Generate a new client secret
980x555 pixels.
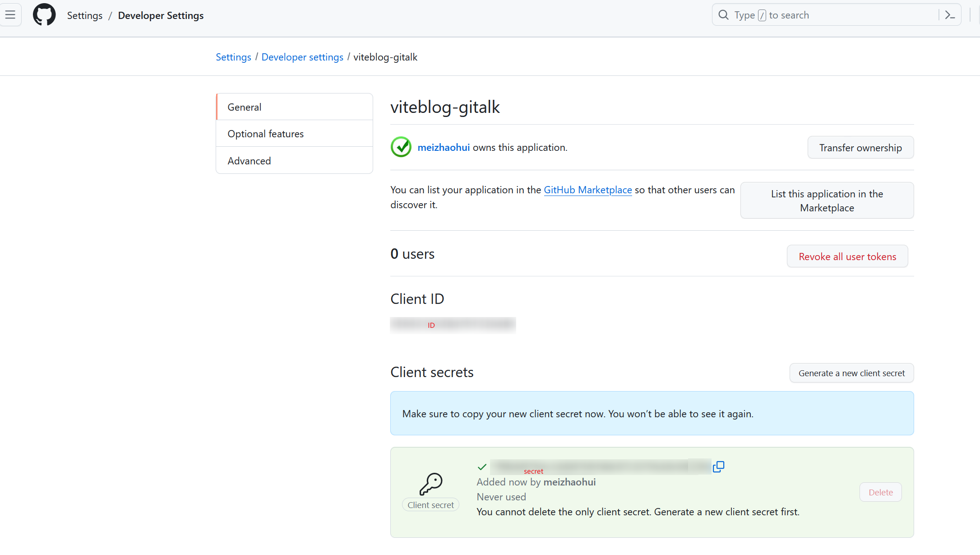point(851,373)
